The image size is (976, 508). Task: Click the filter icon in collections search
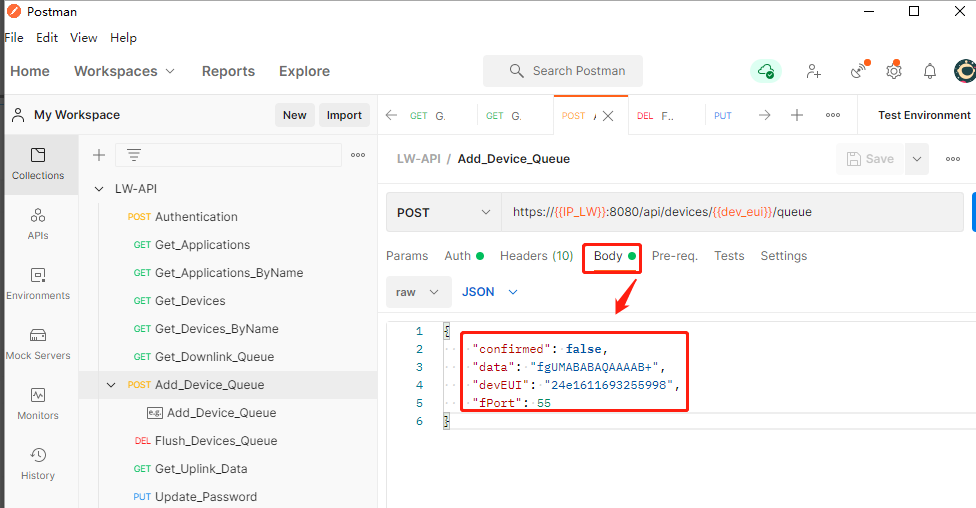(x=134, y=154)
